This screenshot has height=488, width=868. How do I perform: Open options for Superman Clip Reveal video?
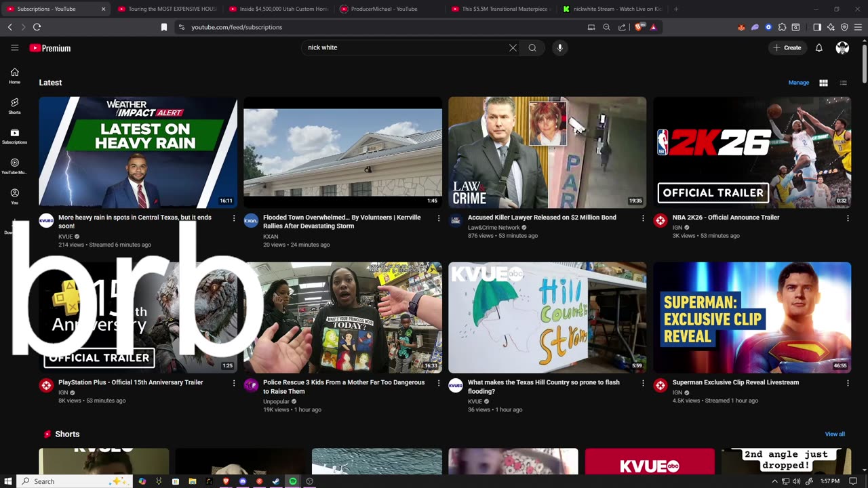pyautogui.click(x=848, y=383)
